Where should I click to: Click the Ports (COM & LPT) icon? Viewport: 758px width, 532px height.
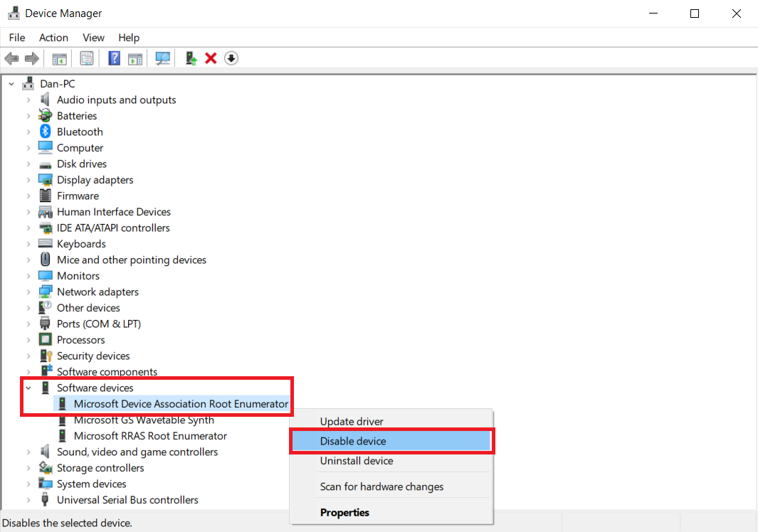click(x=45, y=324)
